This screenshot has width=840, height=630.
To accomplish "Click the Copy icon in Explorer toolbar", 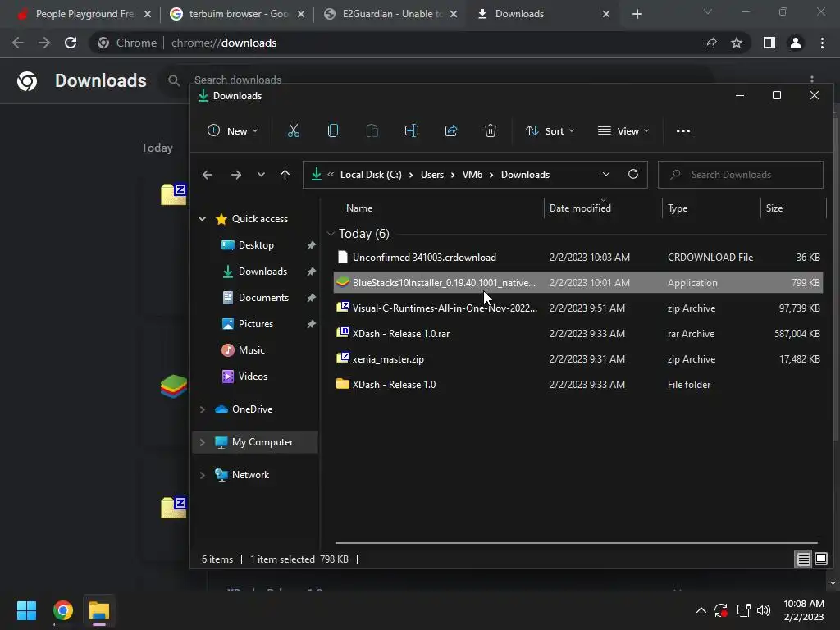I will tap(333, 130).
